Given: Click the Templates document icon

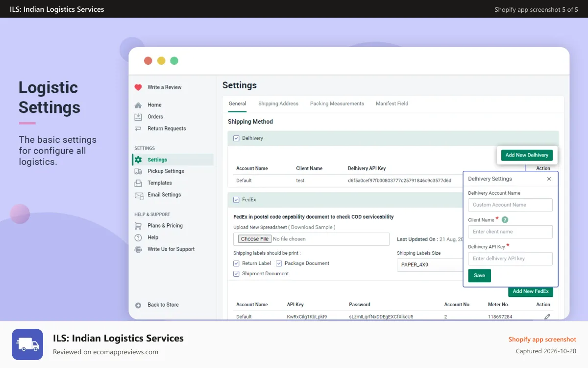Looking at the screenshot, I should point(138,183).
